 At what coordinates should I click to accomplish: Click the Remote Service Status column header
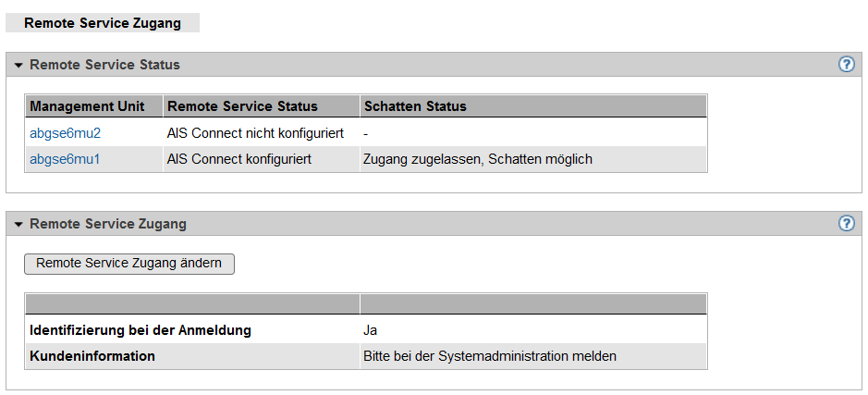242,106
